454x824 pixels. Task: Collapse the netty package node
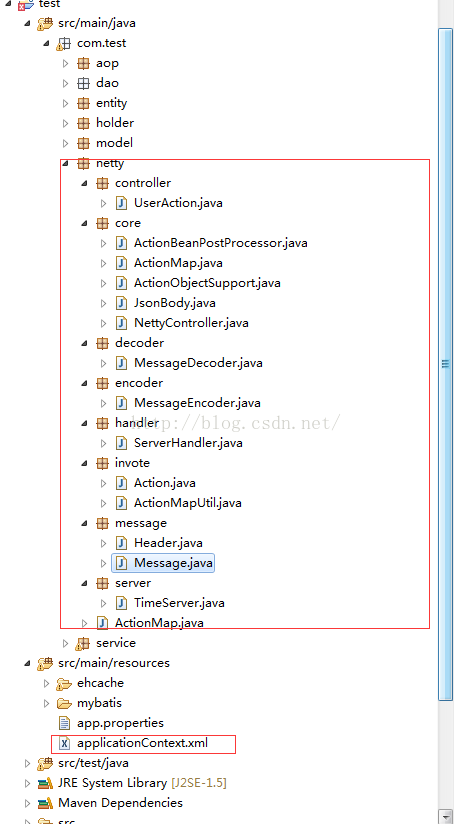[x=65, y=163]
